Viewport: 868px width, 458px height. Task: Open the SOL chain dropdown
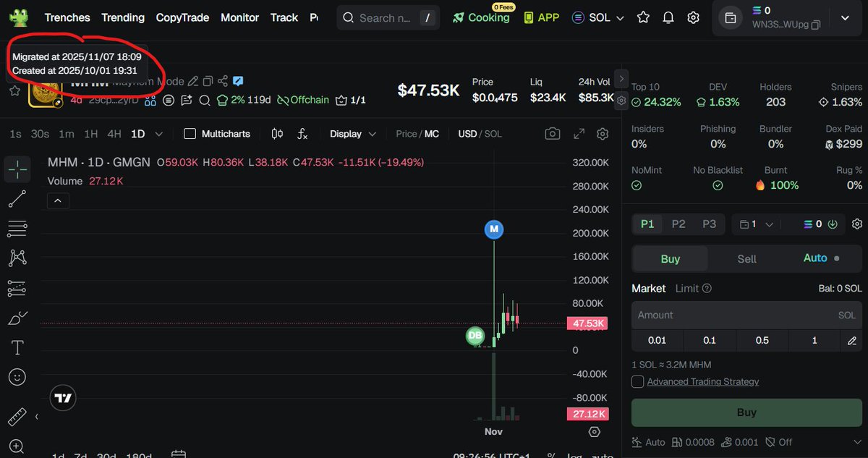click(597, 17)
